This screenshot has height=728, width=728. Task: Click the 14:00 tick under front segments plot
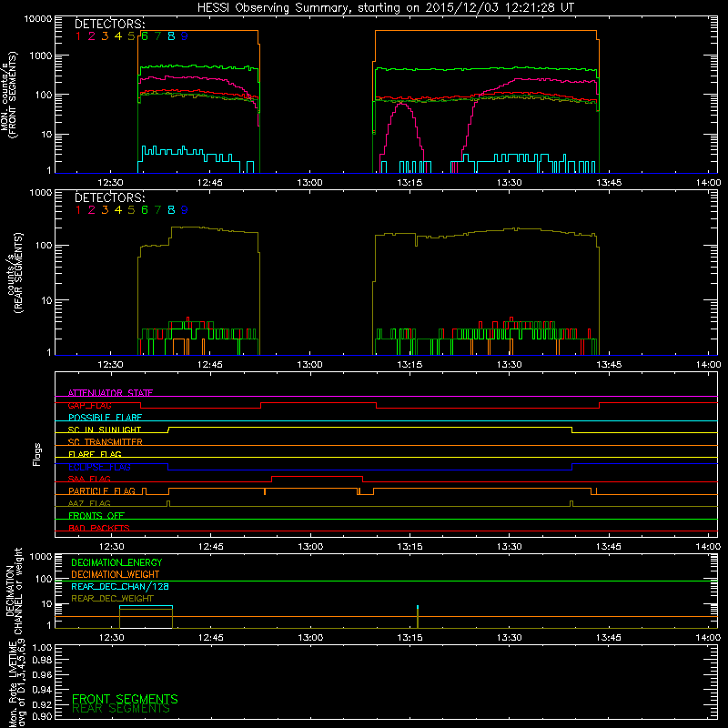(709, 183)
